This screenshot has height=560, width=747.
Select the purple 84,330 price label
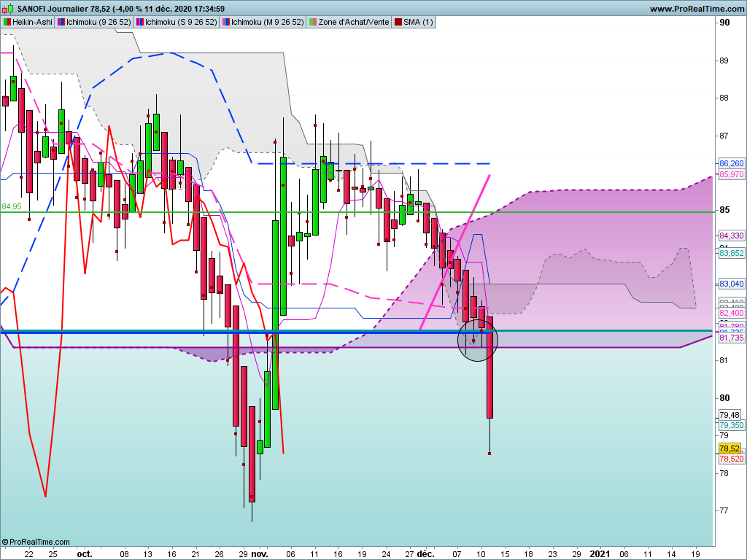(731, 236)
